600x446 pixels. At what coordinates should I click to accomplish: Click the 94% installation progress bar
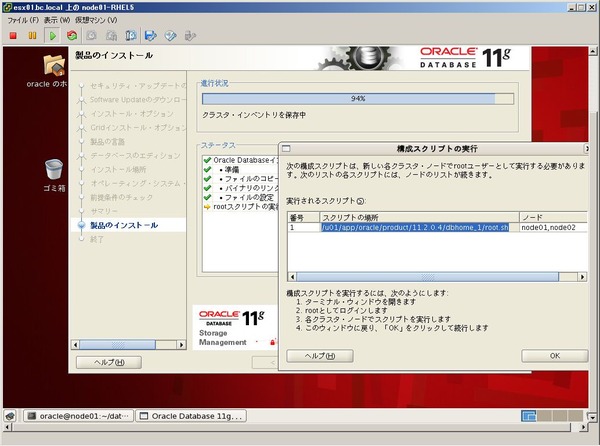coord(358,99)
